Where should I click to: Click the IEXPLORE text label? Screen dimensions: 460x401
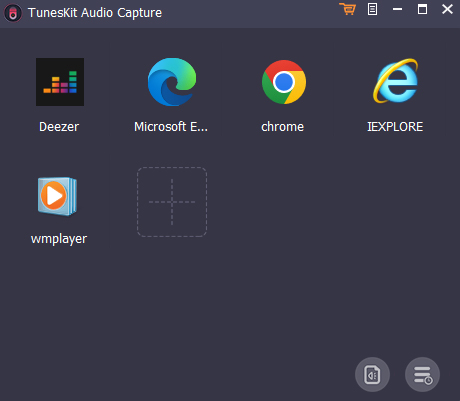395,127
